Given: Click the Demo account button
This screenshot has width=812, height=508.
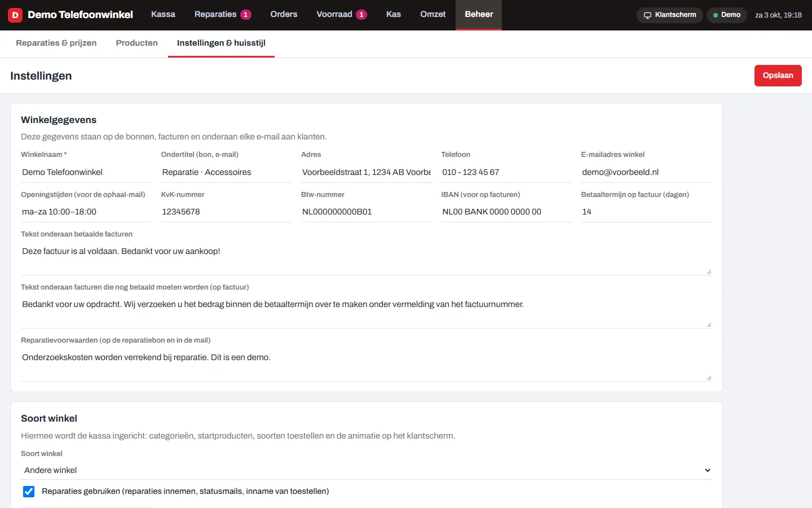Looking at the screenshot, I should click(x=727, y=15).
